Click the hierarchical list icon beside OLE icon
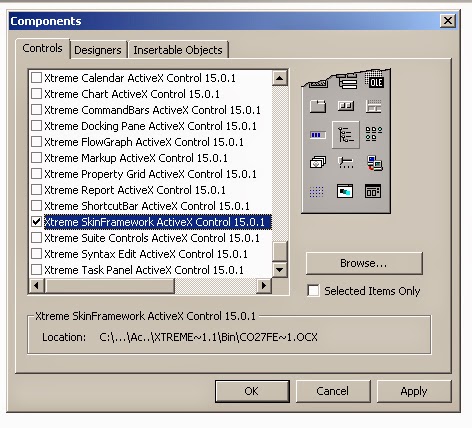This screenshot has width=472, height=428. (347, 81)
